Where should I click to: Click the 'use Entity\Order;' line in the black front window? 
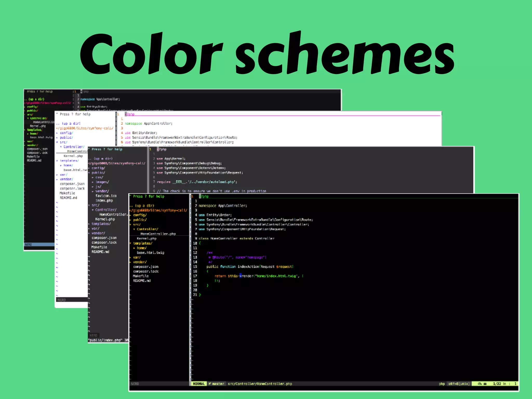coord(215,215)
